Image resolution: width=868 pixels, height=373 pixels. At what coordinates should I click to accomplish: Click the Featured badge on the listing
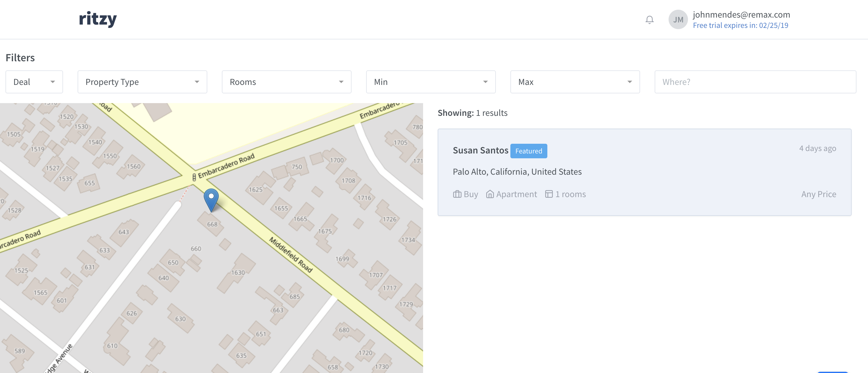click(x=528, y=151)
